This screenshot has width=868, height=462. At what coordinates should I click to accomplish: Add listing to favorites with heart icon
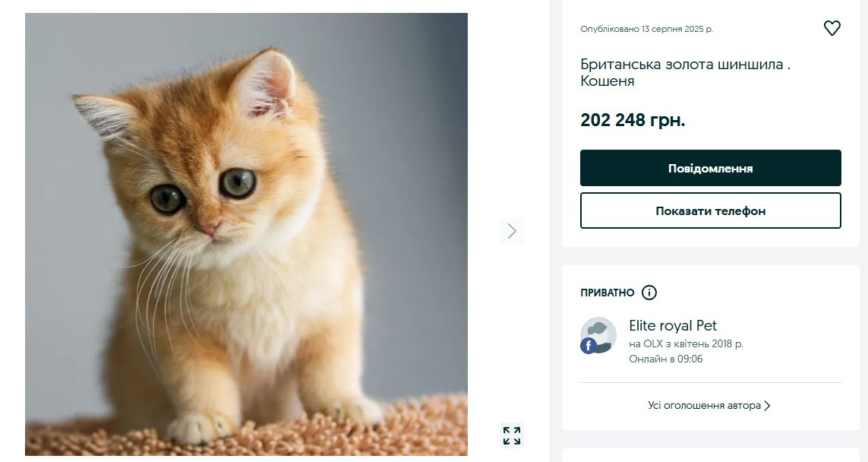tap(832, 28)
